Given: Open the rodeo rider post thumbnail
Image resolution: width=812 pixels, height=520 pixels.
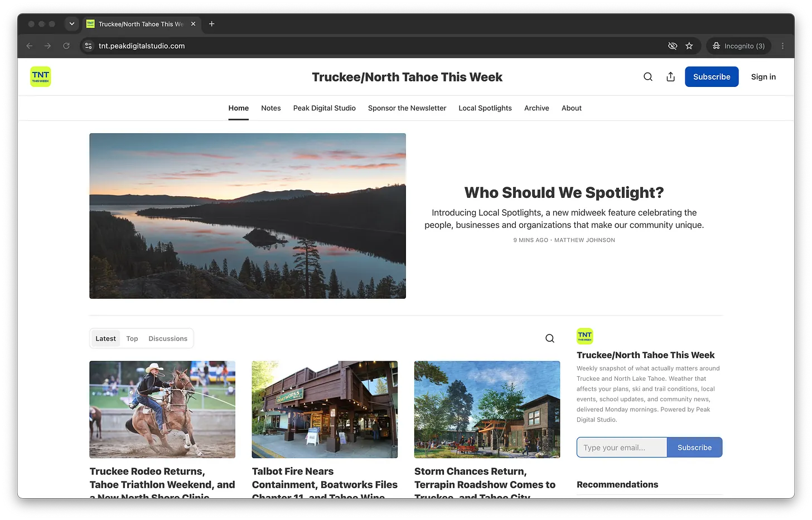Looking at the screenshot, I should [162, 410].
